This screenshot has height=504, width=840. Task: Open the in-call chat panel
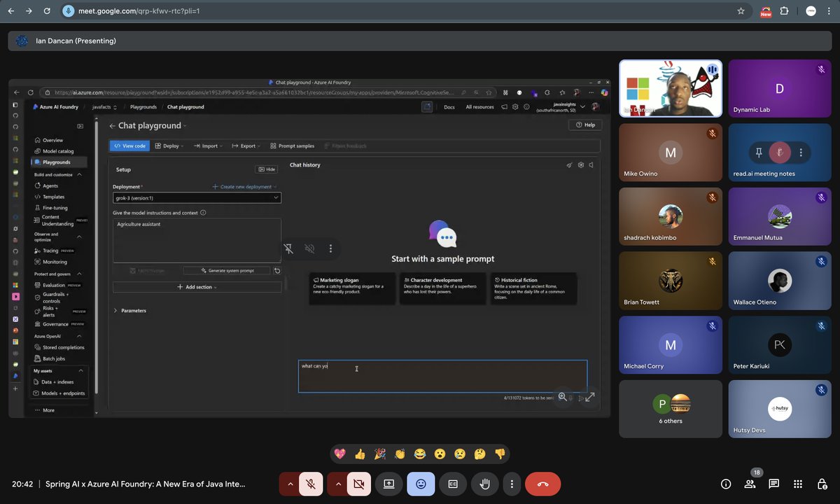point(774,484)
